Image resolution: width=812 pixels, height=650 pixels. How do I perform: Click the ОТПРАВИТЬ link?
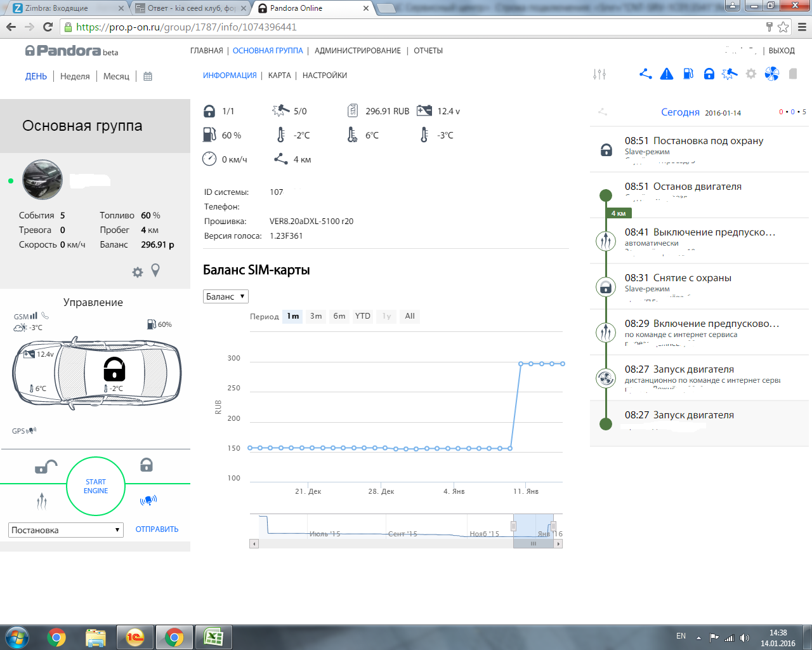[x=157, y=529]
